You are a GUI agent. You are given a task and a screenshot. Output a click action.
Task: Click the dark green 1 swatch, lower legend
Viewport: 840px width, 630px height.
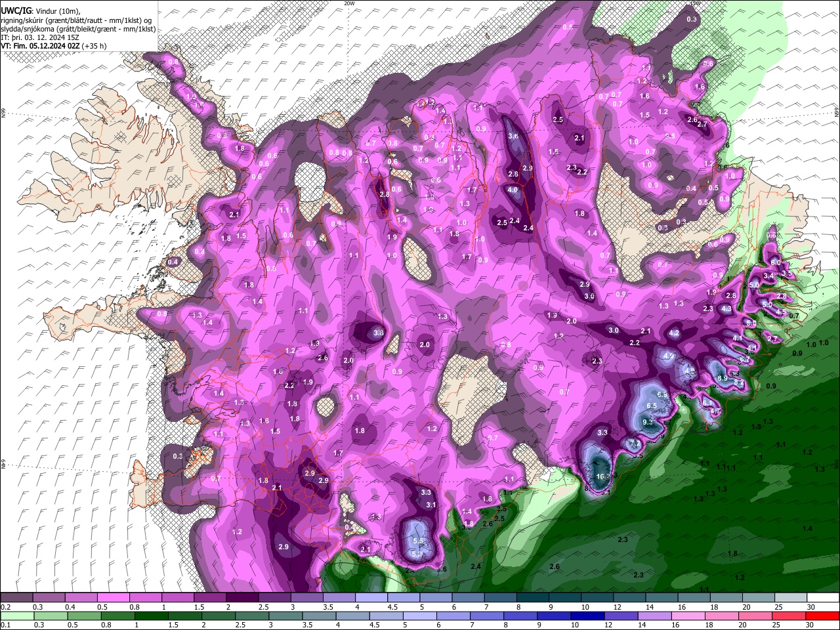(152, 616)
